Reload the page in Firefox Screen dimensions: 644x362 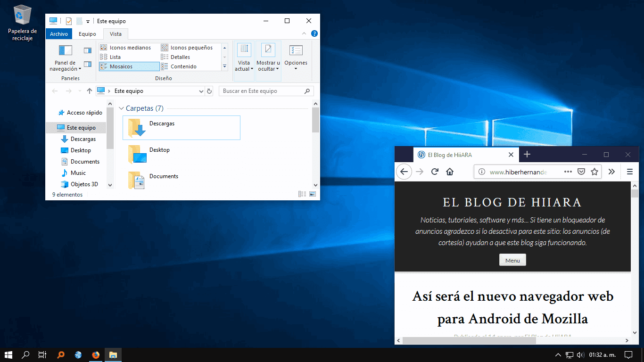coord(435,172)
